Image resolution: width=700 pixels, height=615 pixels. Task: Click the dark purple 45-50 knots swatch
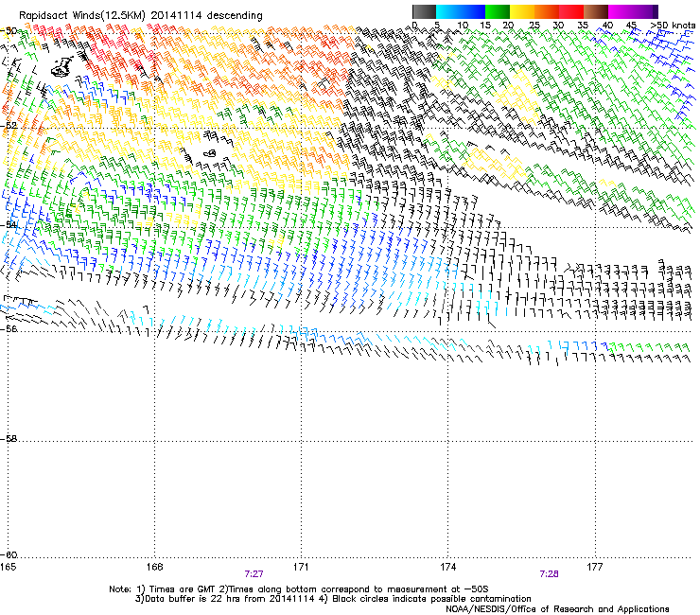645,11
